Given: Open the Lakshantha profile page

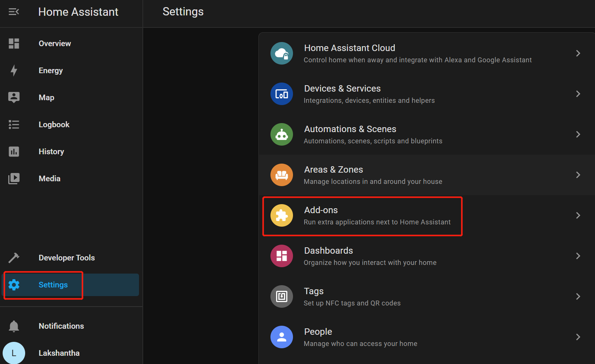Looking at the screenshot, I should (x=59, y=353).
